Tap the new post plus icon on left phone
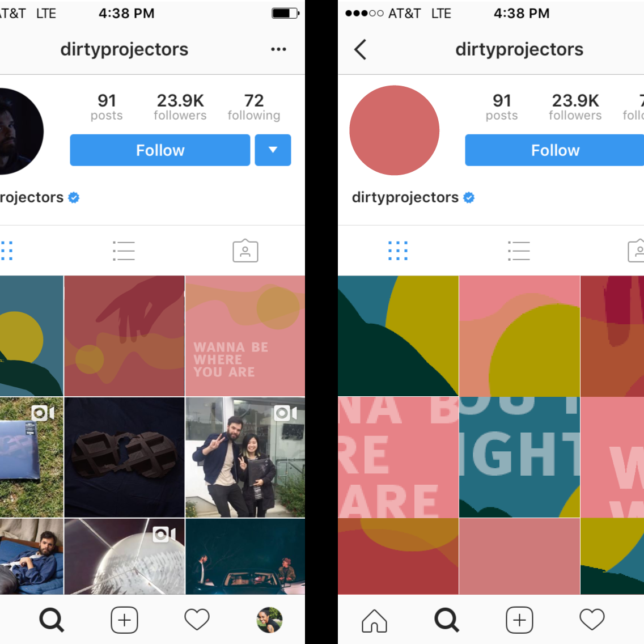 (x=125, y=620)
